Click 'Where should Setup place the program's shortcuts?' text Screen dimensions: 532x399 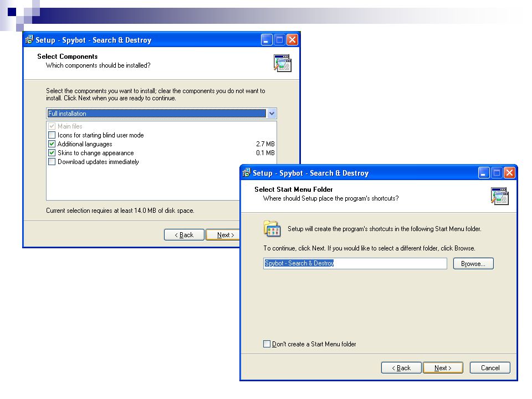tap(331, 198)
